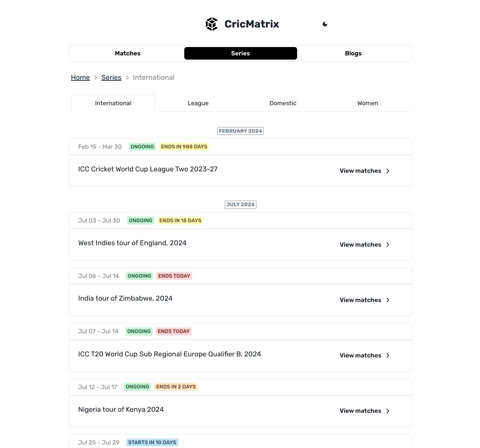Click the CricMatrix logo icon
Viewport: 480px width, 448px height.
tap(212, 24)
